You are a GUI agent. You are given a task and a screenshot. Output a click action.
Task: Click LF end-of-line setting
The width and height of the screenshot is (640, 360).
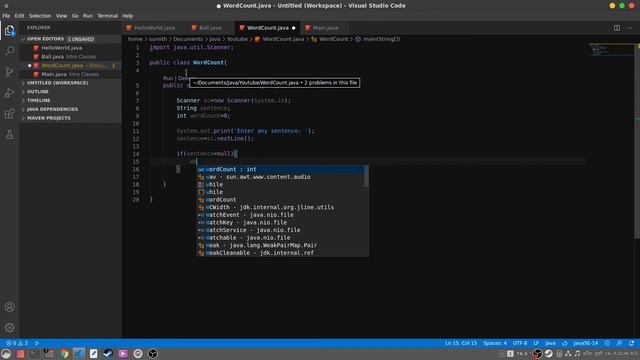click(536, 343)
